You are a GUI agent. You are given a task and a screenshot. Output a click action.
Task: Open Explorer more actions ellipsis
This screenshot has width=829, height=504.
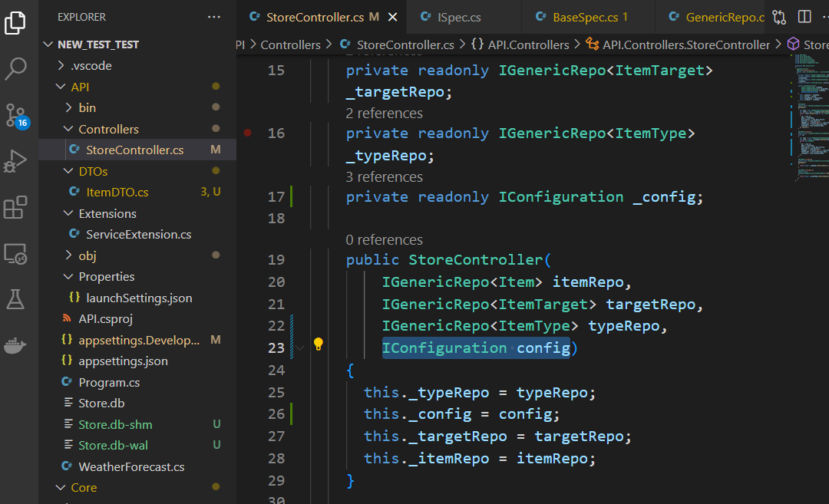coord(214,17)
